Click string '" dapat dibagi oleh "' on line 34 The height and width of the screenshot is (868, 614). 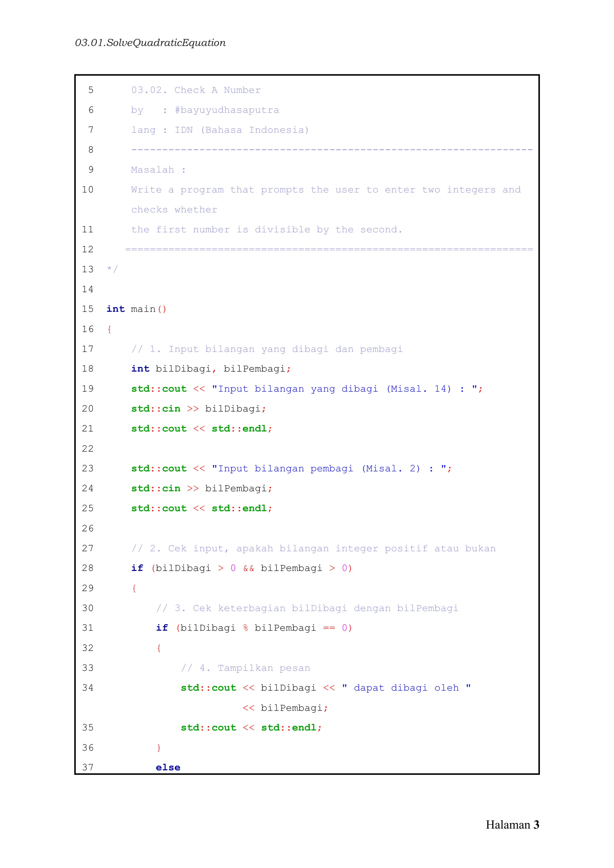pos(407,688)
